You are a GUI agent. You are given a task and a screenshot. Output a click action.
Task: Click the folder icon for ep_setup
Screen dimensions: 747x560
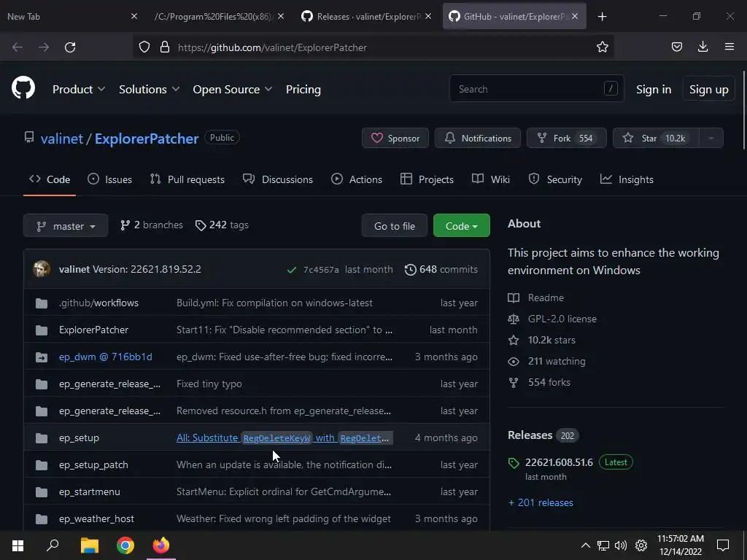[x=42, y=438]
